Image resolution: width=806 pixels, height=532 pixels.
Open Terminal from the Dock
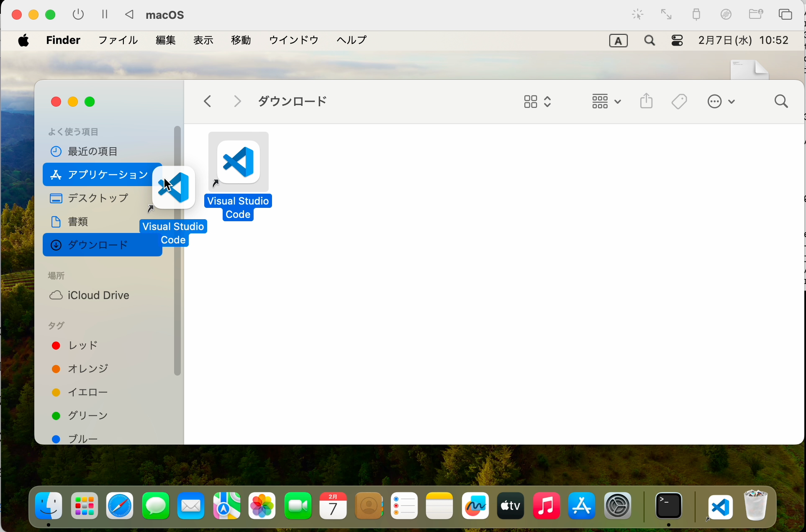coord(668,506)
